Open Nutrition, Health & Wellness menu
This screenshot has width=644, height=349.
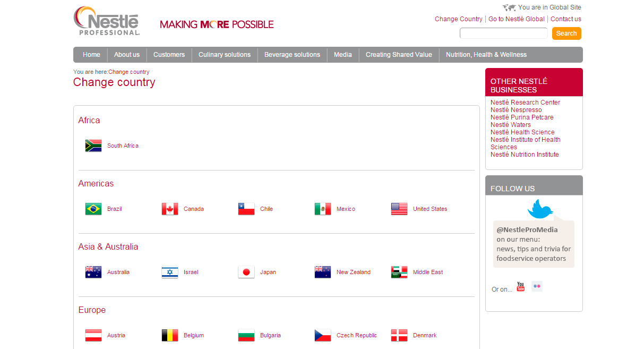486,55
